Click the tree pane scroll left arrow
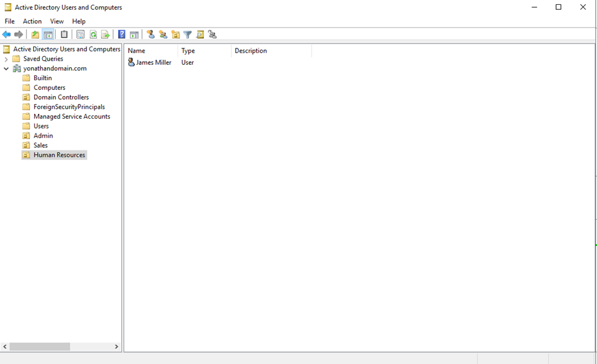 pos(5,346)
